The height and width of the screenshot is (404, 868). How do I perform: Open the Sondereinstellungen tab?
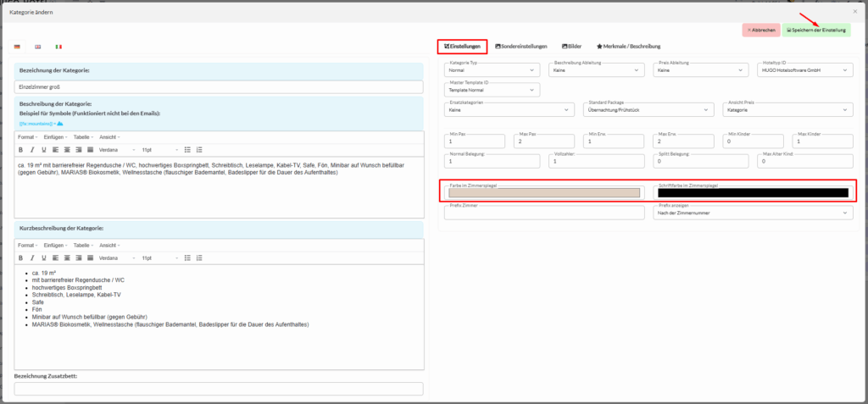click(520, 47)
